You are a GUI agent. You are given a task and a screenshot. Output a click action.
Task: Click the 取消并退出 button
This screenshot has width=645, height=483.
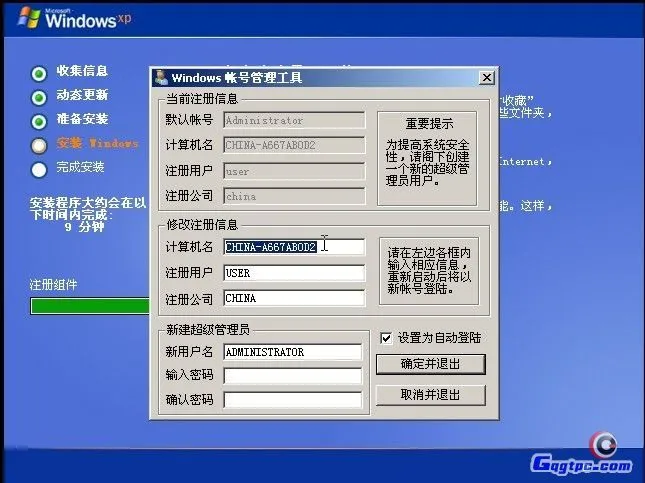tap(431, 395)
